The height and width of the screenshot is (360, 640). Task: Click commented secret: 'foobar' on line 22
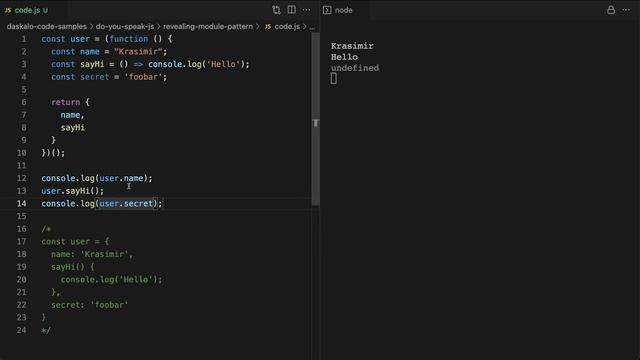click(89, 304)
